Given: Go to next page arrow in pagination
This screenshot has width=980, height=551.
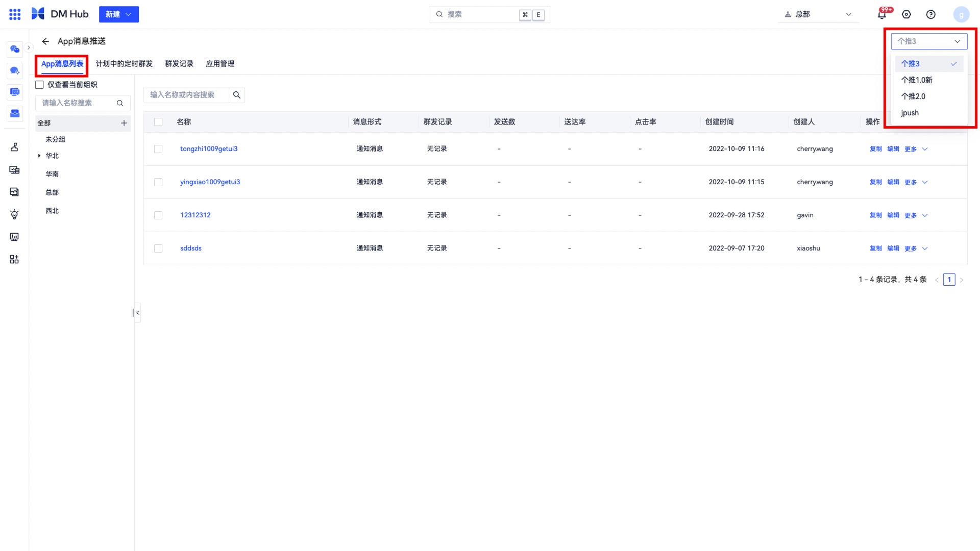Looking at the screenshot, I should [962, 280].
